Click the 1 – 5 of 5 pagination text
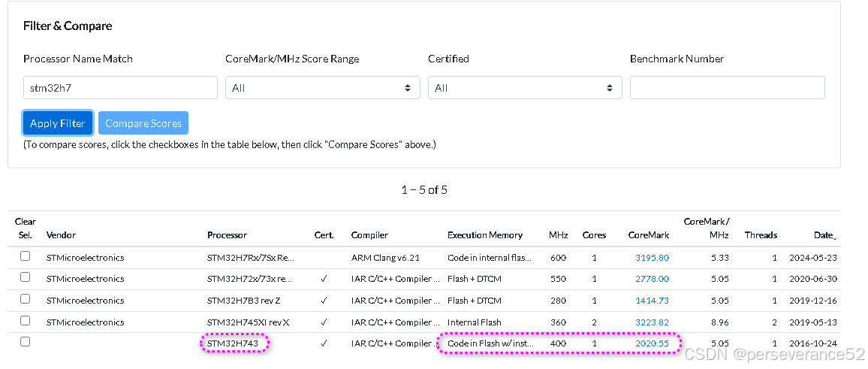The height and width of the screenshot is (369, 868). 424,190
